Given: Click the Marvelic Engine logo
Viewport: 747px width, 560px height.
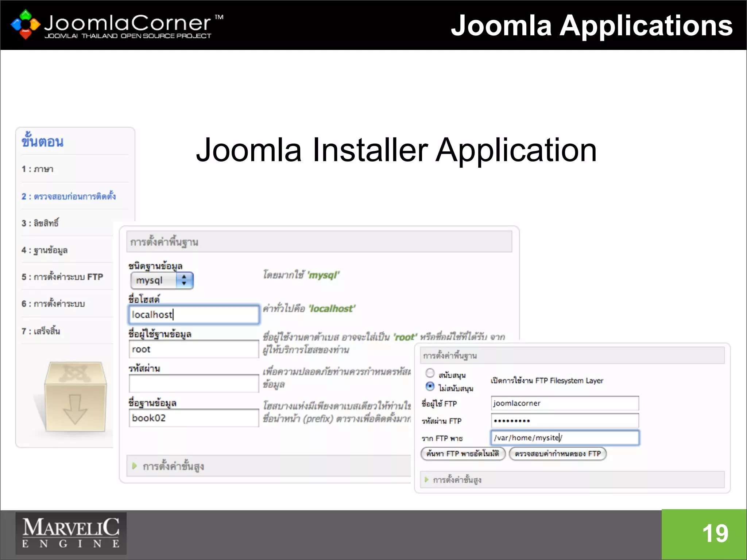Looking at the screenshot, I should point(71,533).
